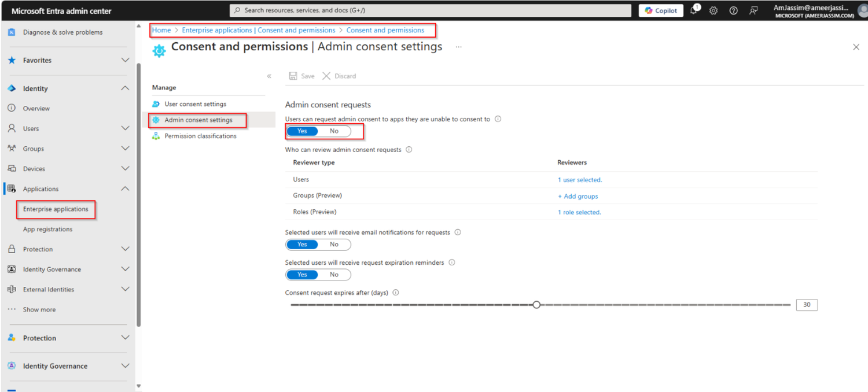The image size is (868, 392).
Task: Disable email notifications for selected users
Action: (334, 244)
